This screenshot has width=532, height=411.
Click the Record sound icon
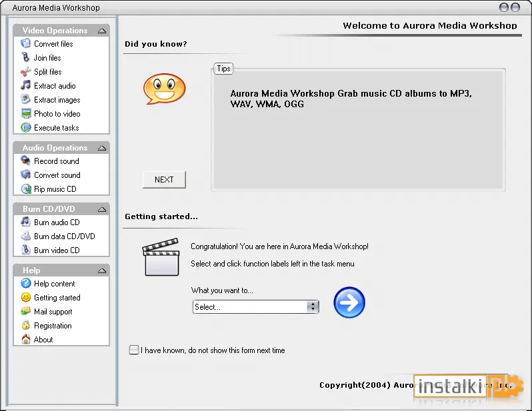pyautogui.click(x=25, y=161)
